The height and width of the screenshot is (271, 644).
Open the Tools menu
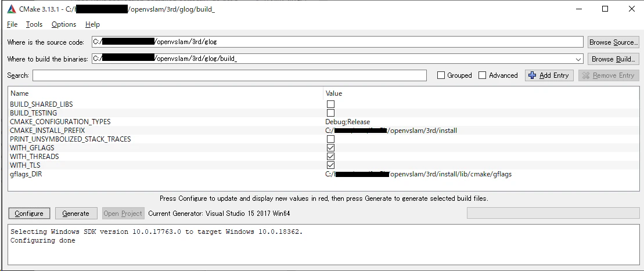[34, 24]
